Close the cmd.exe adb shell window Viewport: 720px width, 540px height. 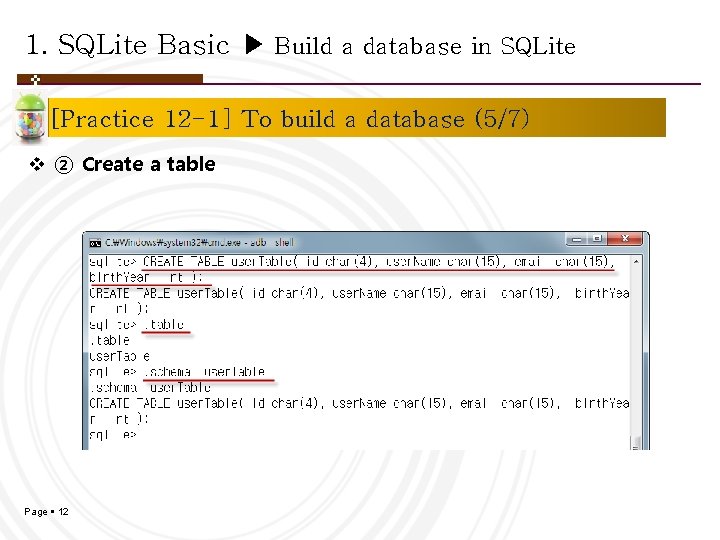[625, 238]
